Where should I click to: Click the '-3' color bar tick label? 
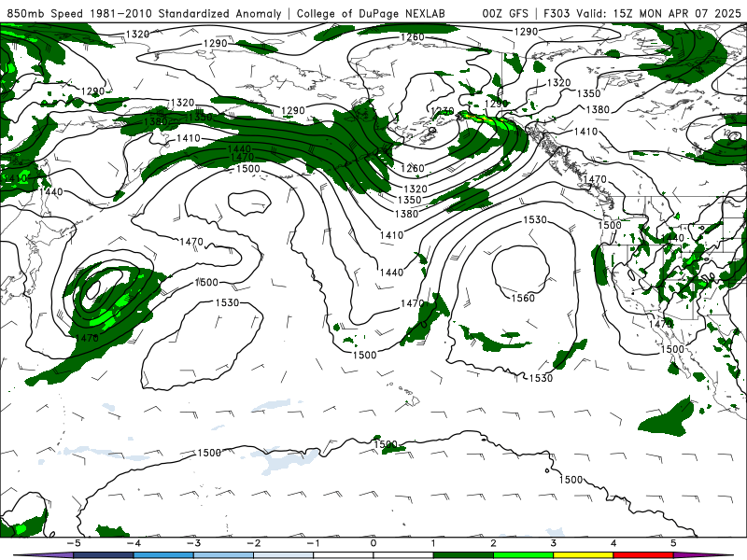click(193, 543)
